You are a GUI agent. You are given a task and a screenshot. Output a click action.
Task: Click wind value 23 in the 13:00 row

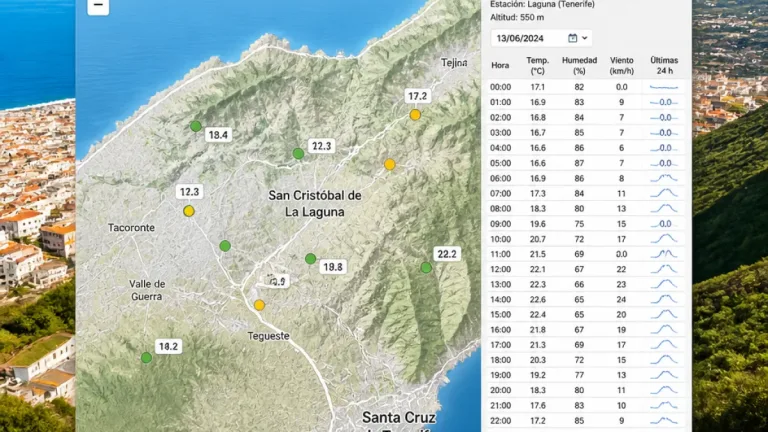pos(622,285)
